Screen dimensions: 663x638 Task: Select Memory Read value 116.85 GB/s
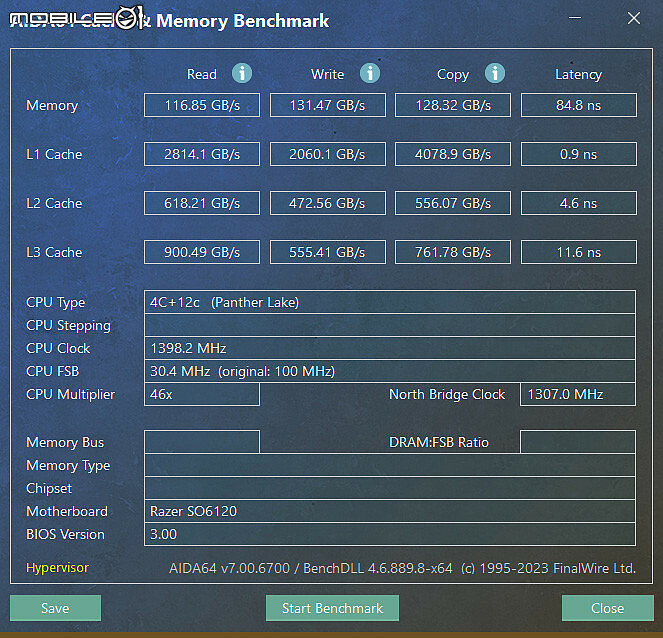pos(202,105)
